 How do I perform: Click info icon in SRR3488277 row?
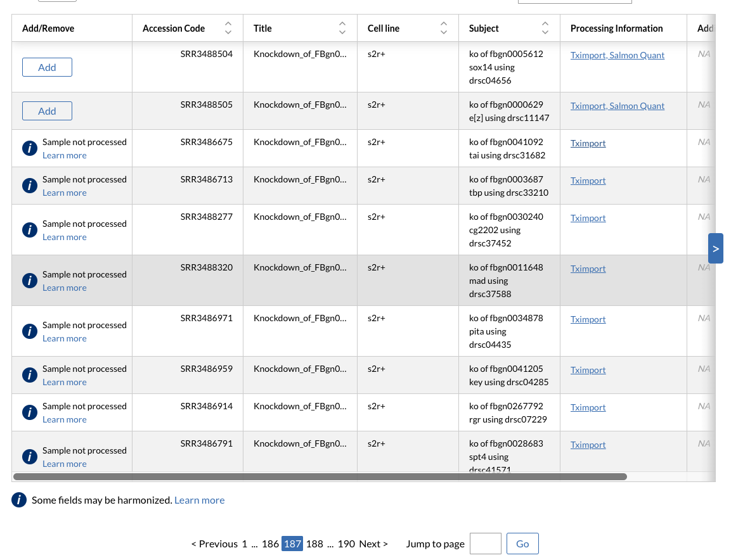30,230
